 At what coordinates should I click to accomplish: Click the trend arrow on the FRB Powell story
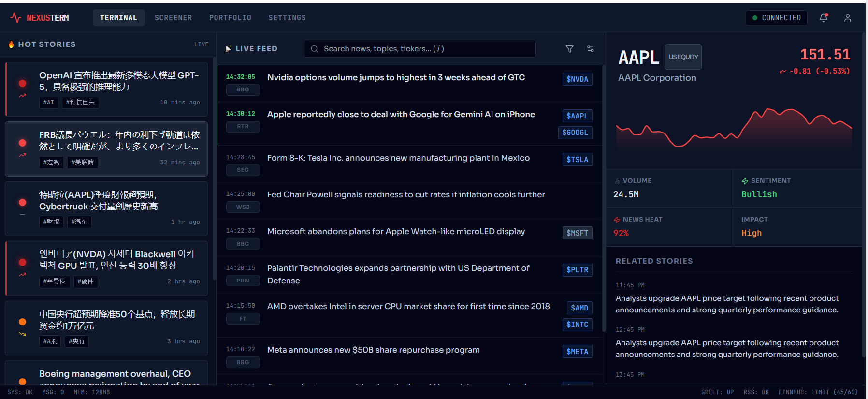coord(22,155)
